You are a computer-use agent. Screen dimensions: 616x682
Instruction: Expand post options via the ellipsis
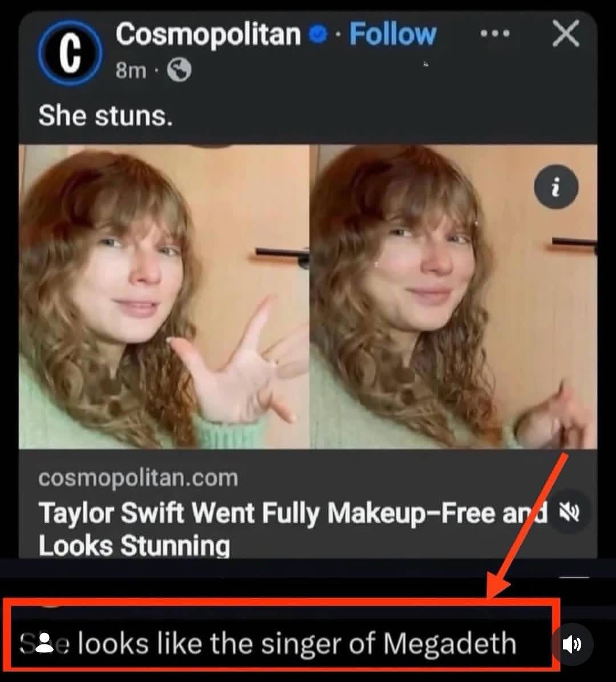[496, 34]
